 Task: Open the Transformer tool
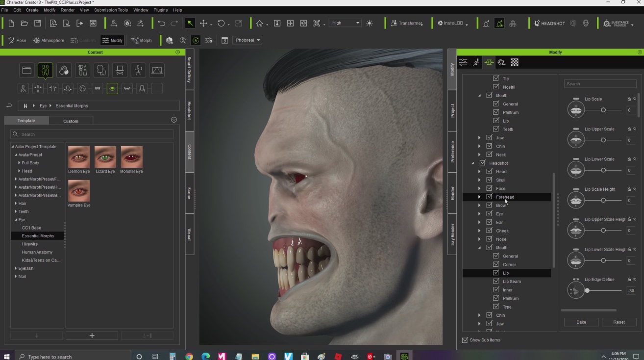(x=406, y=23)
